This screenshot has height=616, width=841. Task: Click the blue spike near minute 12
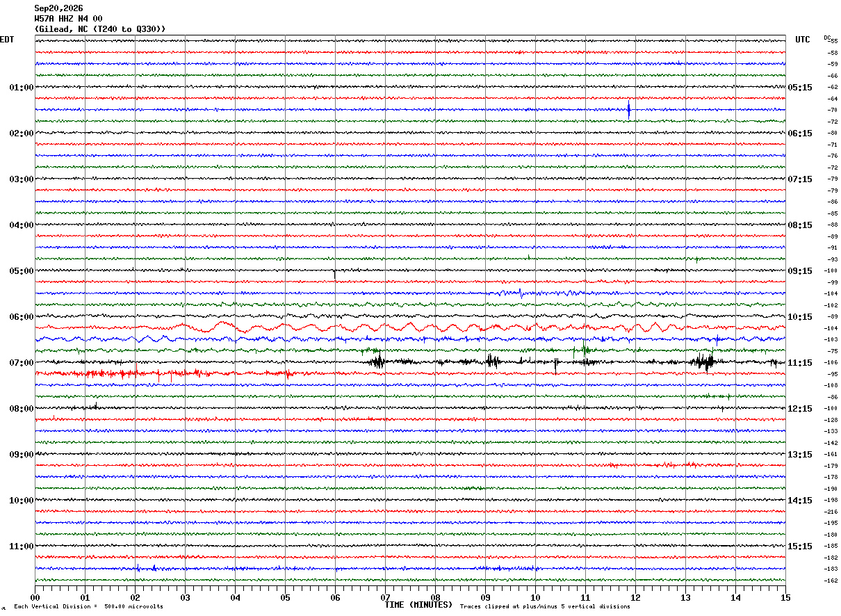pyautogui.click(x=628, y=109)
